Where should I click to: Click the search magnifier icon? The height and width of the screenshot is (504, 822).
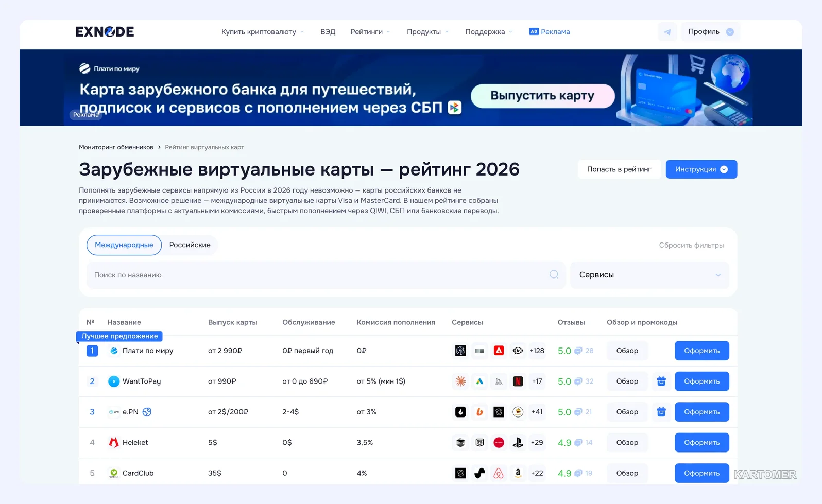click(554, 275)
